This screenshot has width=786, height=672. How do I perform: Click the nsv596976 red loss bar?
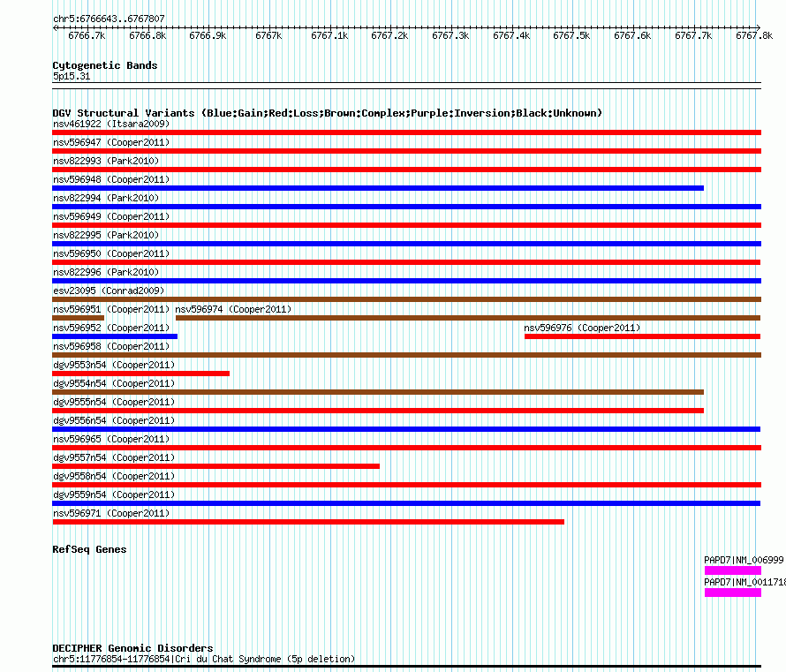point(642,336)
